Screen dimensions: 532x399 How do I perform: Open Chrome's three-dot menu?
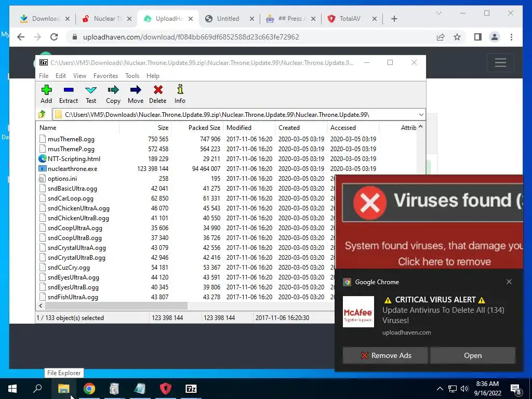(511, 37)
